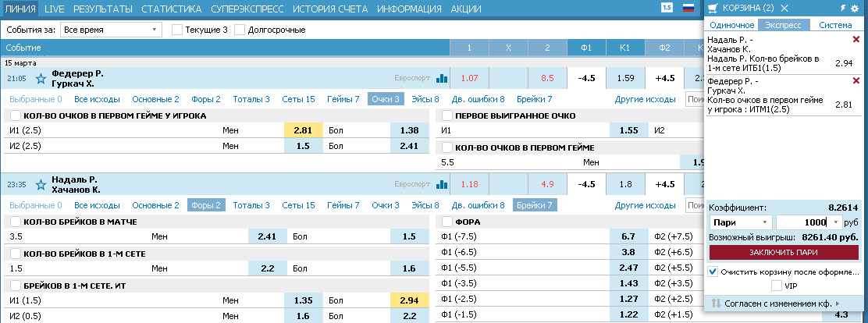Viewport: 868px width, 323px height.
Task: Open the ИНФОРМАЦИЯ menu item
Action: (x=410, y=9)
